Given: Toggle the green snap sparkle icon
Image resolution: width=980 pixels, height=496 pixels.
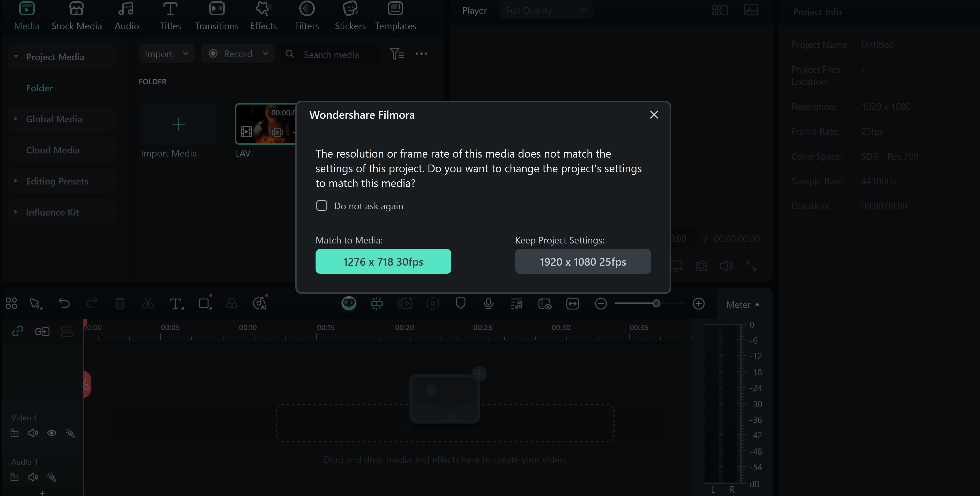Looking at the screenshot, I should 377,303.
